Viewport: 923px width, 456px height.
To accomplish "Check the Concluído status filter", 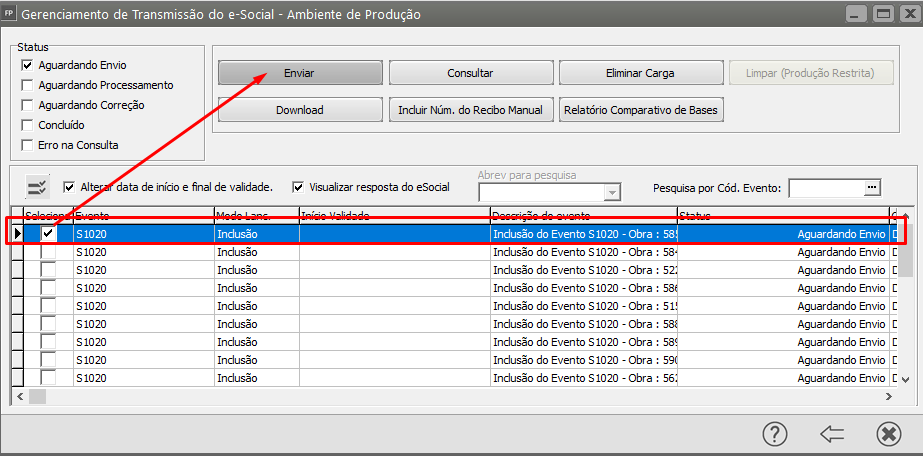I will tap(28, 125).
